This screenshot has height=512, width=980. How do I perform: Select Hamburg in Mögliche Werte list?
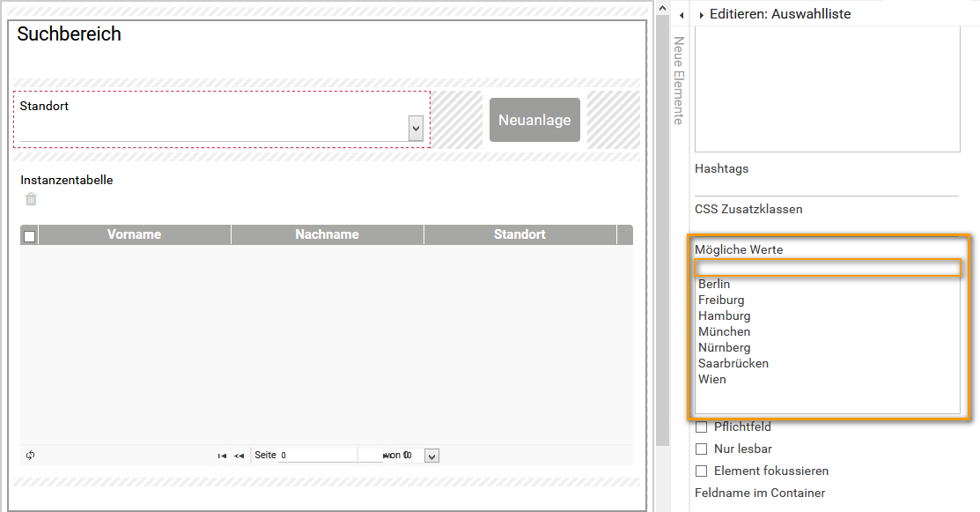pos(725,315)
